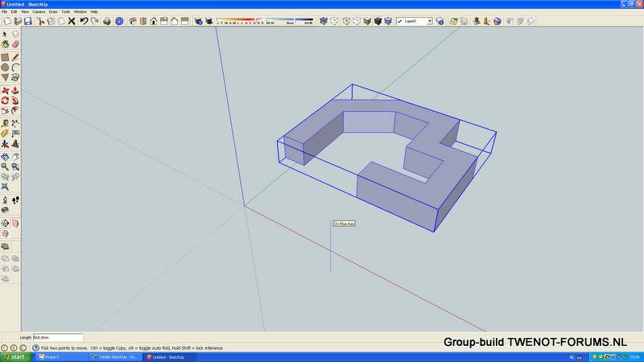The width and height of the screenshot is (644, 362).
Task: Choose the Text label tool
Action: tap(15, 134)
